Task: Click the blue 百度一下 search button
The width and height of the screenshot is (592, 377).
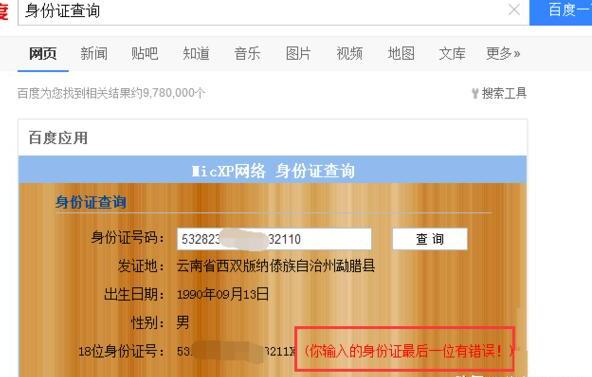Action: (561, 12)
